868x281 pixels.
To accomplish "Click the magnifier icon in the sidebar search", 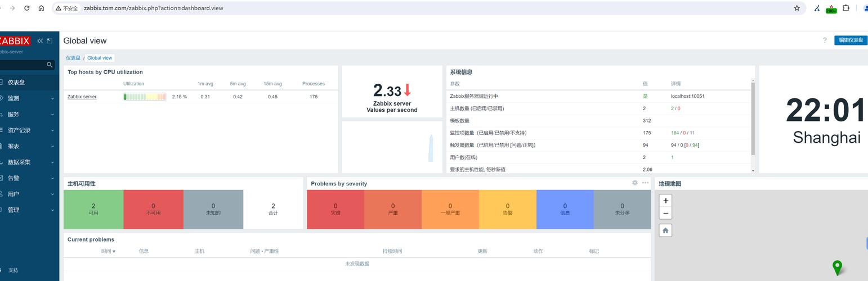I will point(50,65).
